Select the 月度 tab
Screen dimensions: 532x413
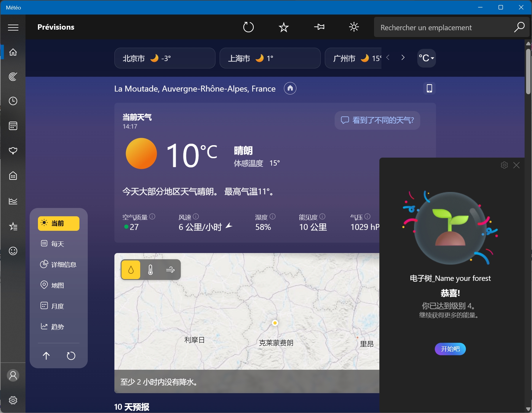(59, 306)
